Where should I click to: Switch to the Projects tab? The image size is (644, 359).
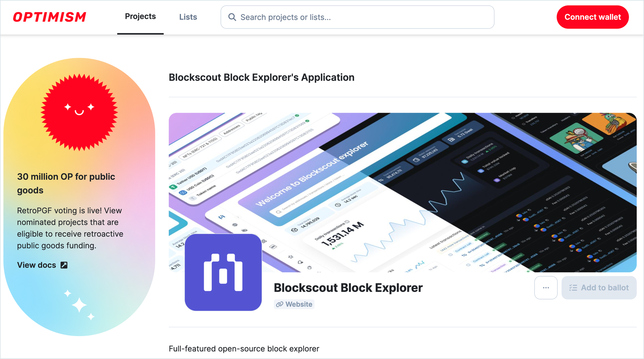pos(140,17)
